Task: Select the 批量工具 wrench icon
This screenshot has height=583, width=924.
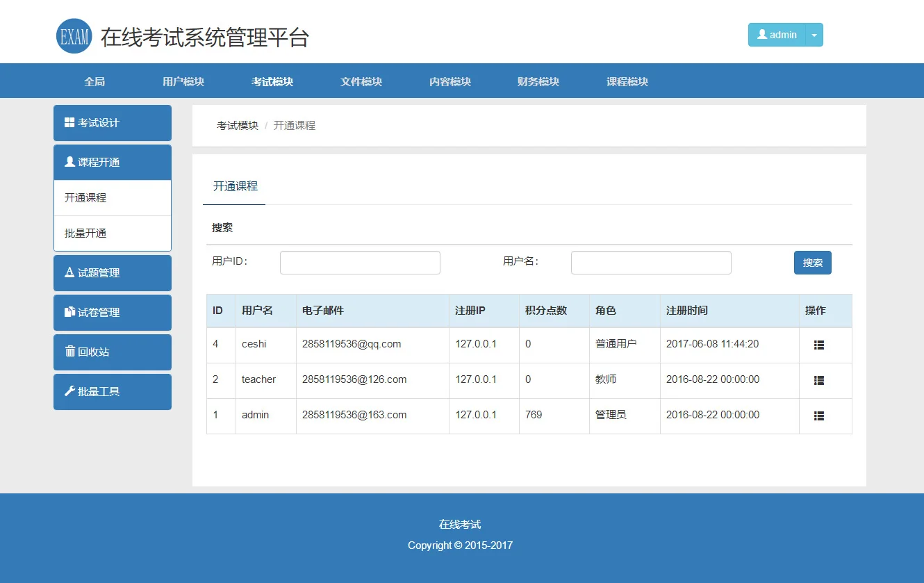Action: [x=69, y=391]
